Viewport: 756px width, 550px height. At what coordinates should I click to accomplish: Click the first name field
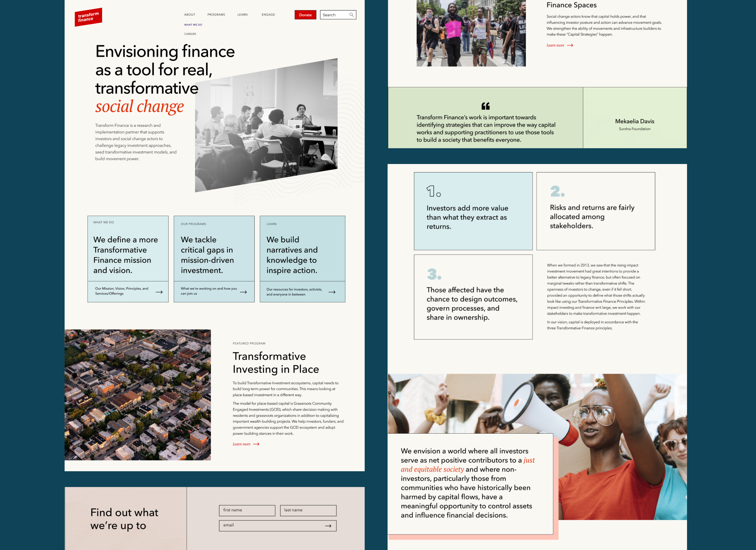[x=247, y=510]
